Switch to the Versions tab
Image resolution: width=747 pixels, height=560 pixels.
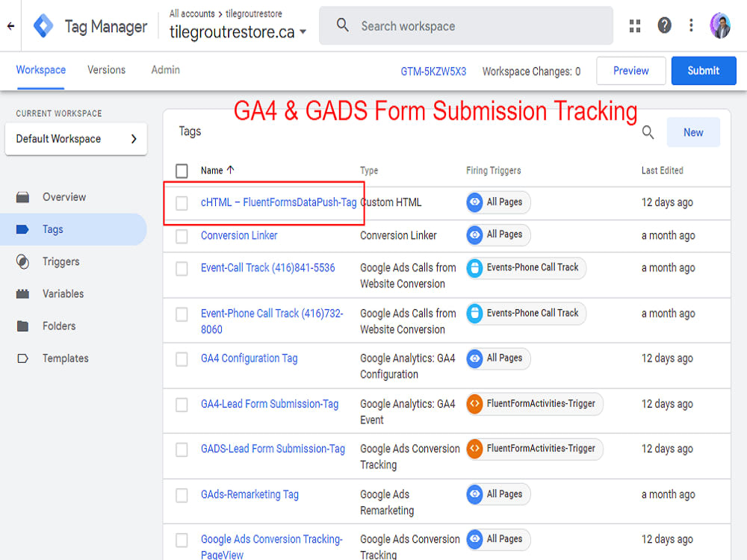click(x=106, y=70)
